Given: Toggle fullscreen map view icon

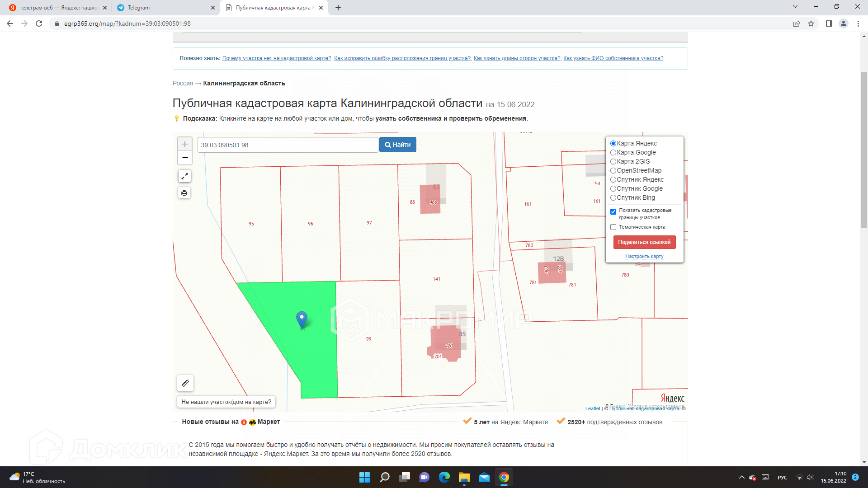Looking at the screenshot, I should point(184,176).
